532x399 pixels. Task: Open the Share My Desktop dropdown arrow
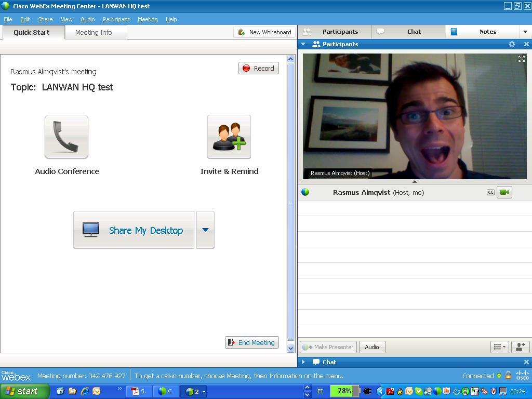(x=205, y=230)
